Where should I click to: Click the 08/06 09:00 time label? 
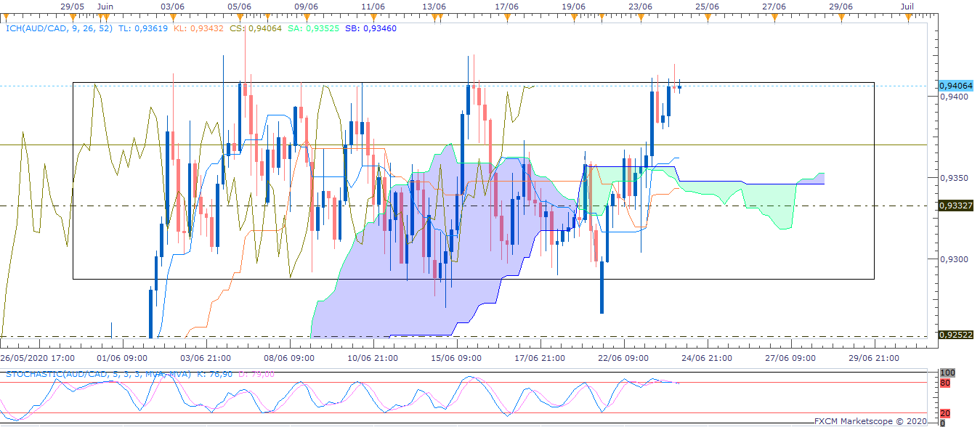click(289, 357)
